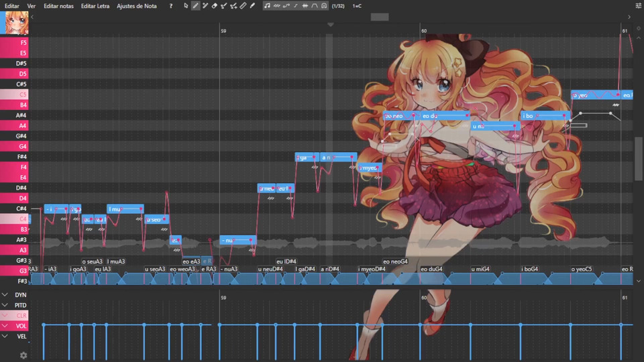The width and height of the screenshot is (644, 362).
Task: Expand the CLR expression chevron
Action: tap(5, 315)
